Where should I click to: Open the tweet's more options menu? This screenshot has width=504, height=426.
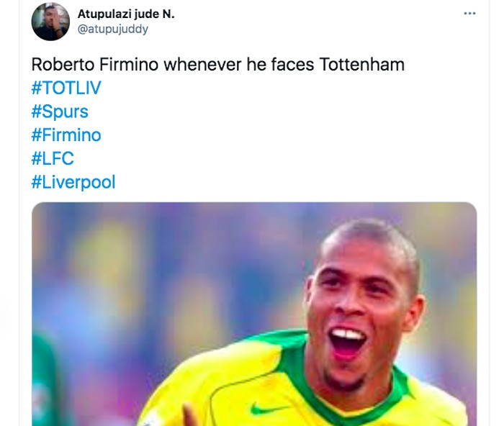pos(469,14)
